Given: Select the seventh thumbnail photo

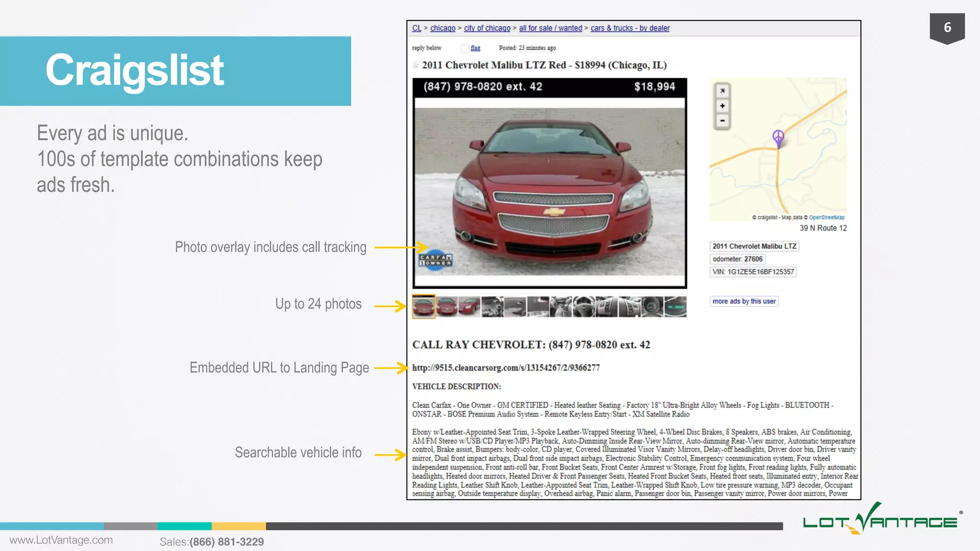Looking at the screenshot, I should [561, 307].
